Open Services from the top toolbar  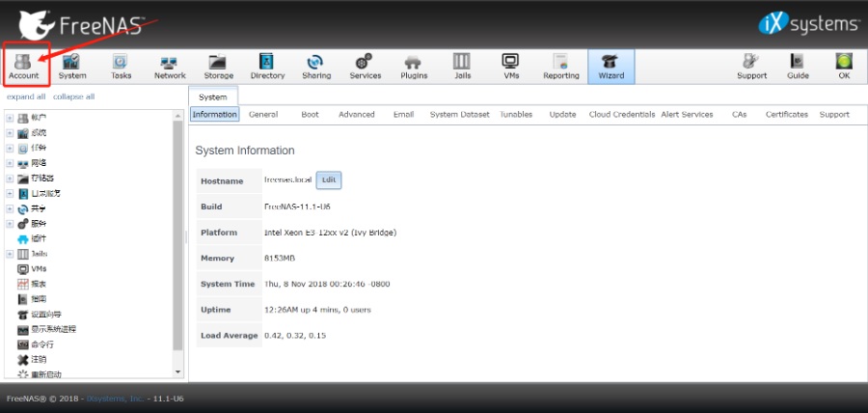coord(366,67)
